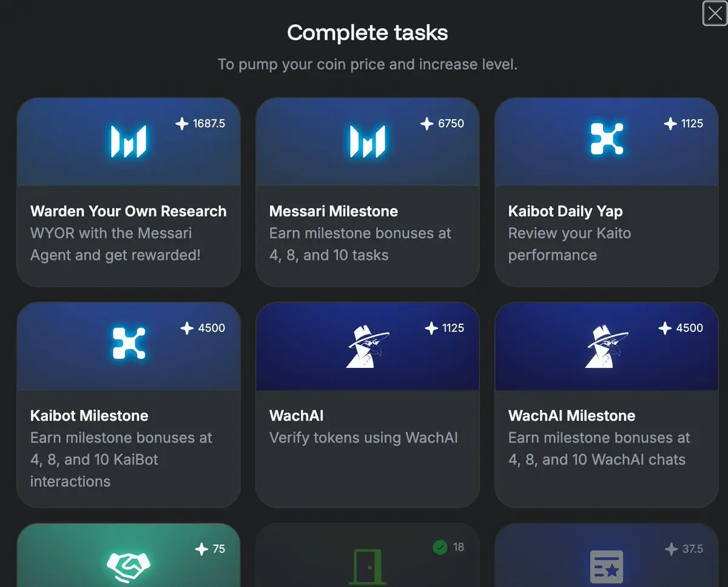Image resolution: width=728 pixels, height=587 pixels.
Task: Close the Complete tasks dialog
Action: click(715, 13)
